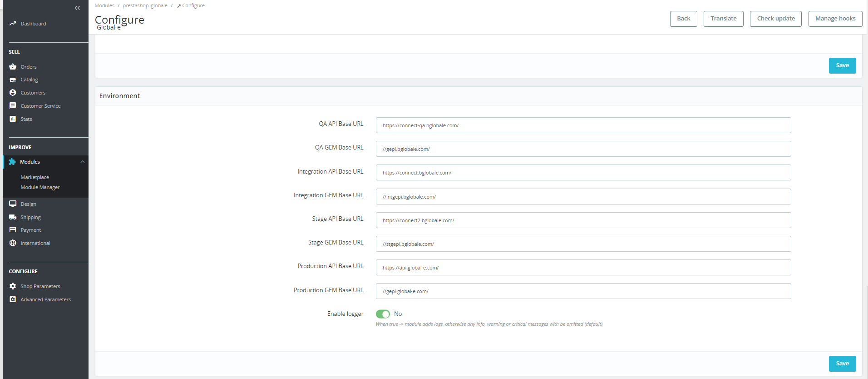
Task: Open Module Manager submenu item
Action: (40, 187)
